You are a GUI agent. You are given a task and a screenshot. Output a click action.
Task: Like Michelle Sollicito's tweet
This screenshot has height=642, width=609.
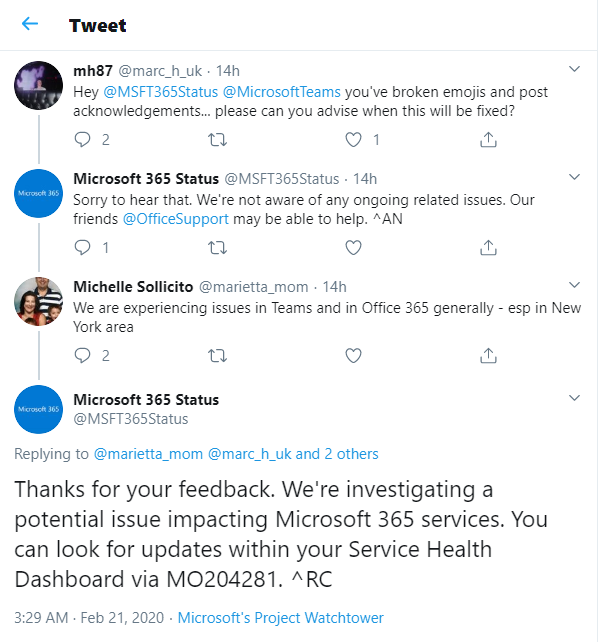pyautogui.click(x=353, y=355)
